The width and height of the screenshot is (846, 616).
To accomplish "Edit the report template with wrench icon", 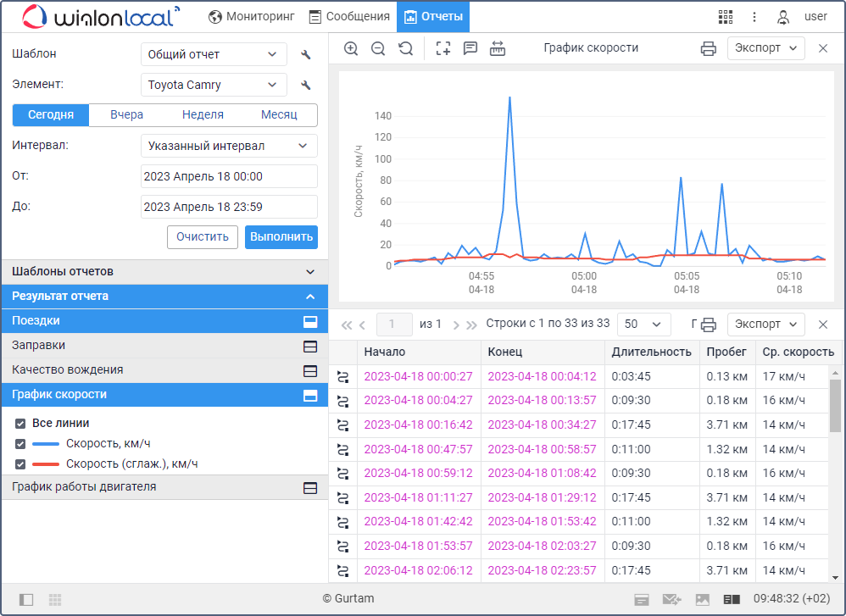I will [305, 54].
